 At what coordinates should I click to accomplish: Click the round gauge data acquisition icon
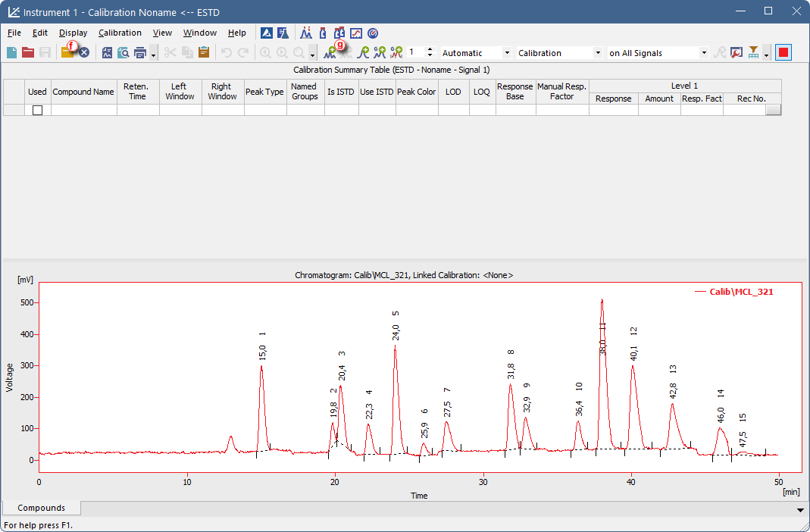click(373, 33)
